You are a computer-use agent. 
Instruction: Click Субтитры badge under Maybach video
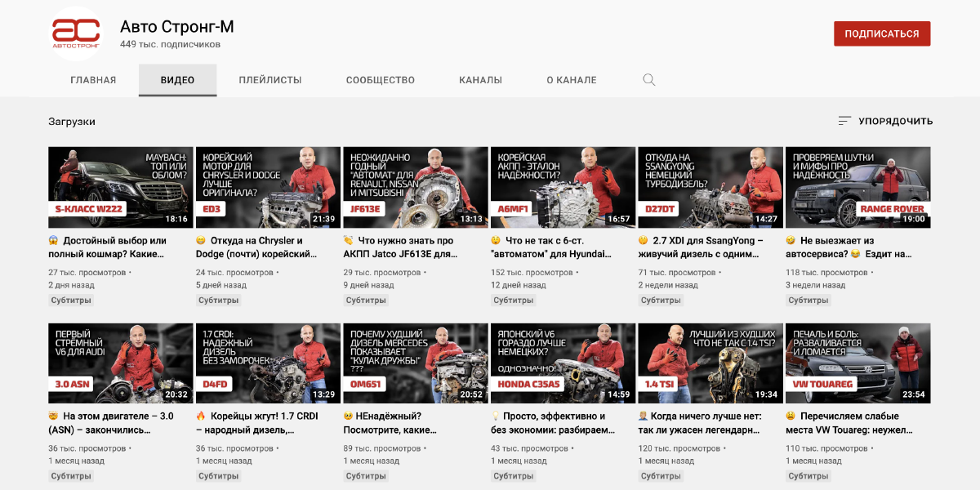pyautogui.click(x=71, y=301)
